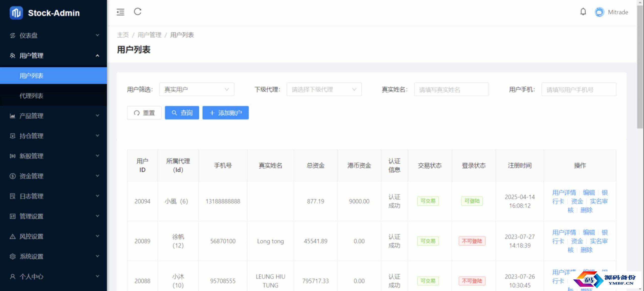Click the 注册时间 column header
The height and width of the screenshot is (291, 644).
tap(520, 165)
